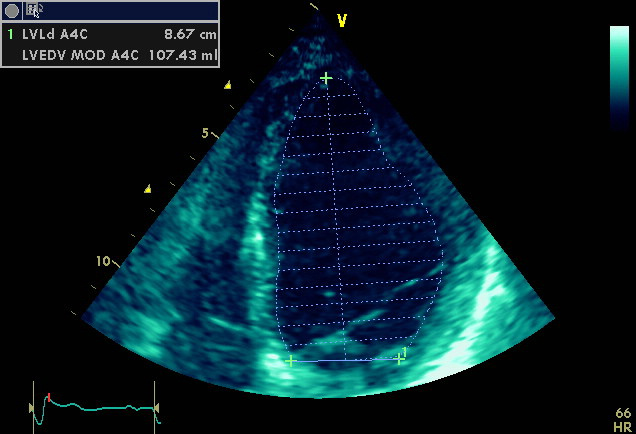Click the measurement number 1 label

[11, 34]
